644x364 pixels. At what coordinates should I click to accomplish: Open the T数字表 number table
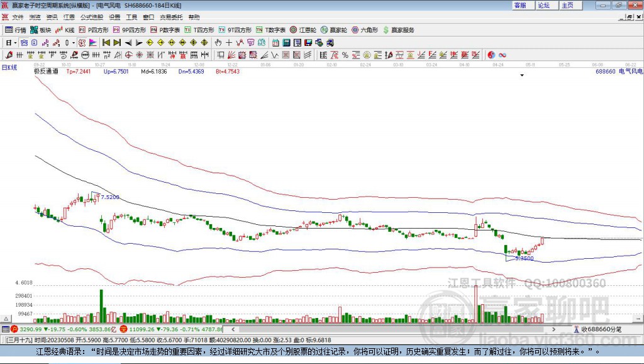[271, 30]
